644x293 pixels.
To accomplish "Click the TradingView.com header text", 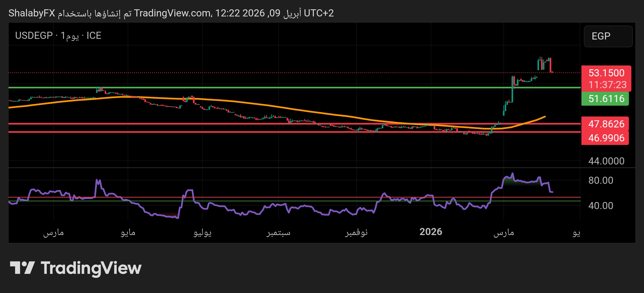I will pyautogui.click(x=172, y=13).
